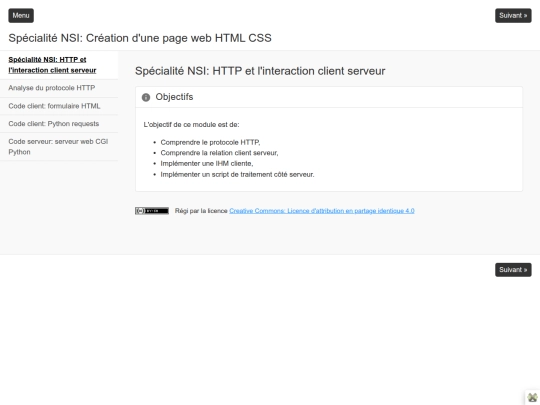This screenshot has width=540, height=405.
Task: Click main heading Spécialité NSI: HTTP et l'interaction client serveur
Action: point(260,71)
